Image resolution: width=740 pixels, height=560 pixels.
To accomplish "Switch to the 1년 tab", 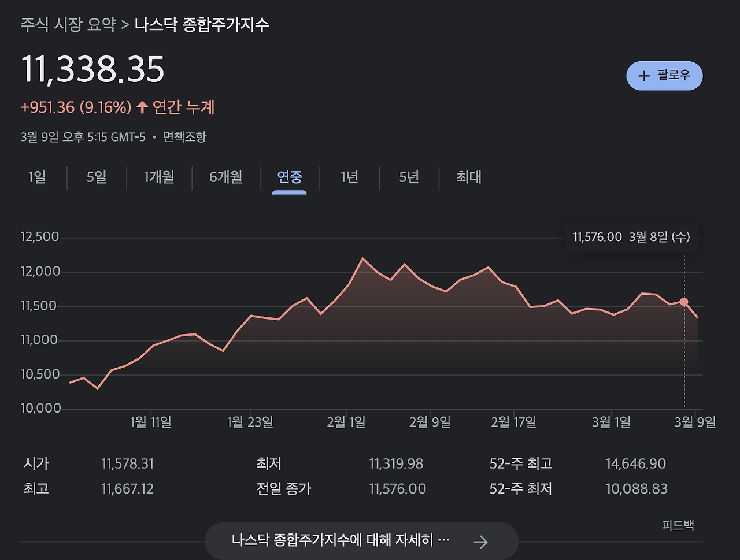I will point(349,177).
